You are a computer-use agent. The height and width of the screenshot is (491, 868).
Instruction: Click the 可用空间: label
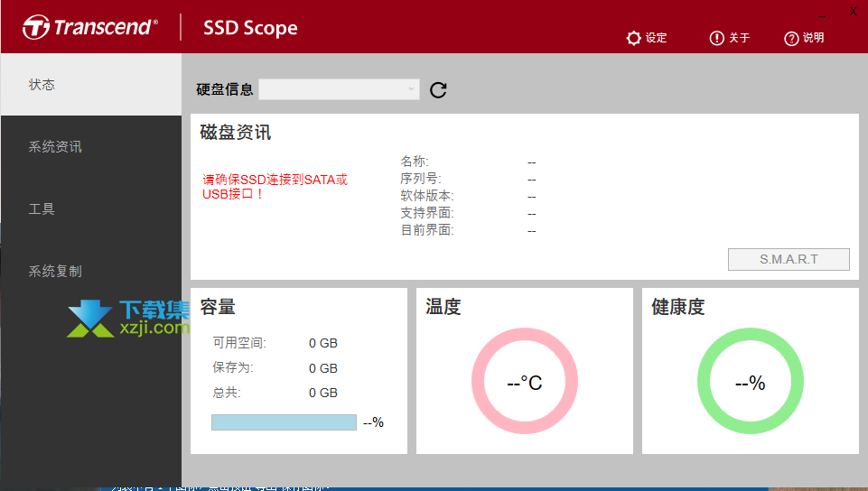(239, 343)
